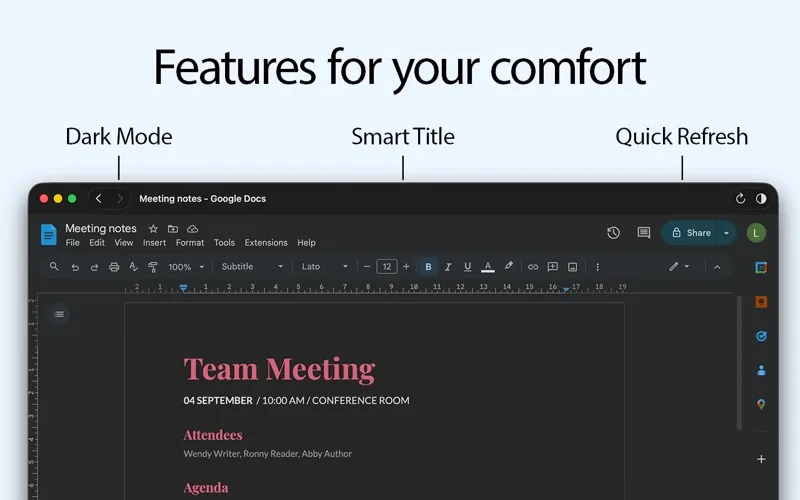This screenshot has height=500, width=800.
Task: Collapse the menus with up chevron
Action: [x=717, y=267]
